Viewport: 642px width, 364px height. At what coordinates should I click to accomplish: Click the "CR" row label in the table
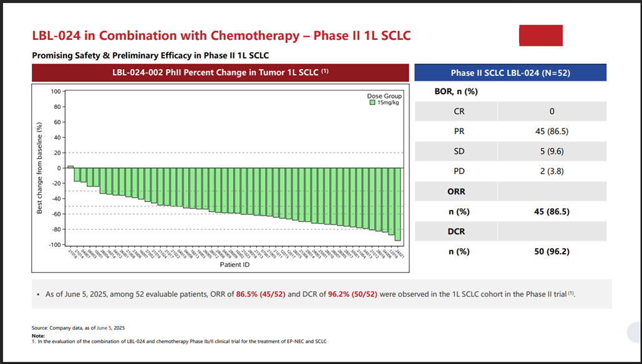click(459, 112)
